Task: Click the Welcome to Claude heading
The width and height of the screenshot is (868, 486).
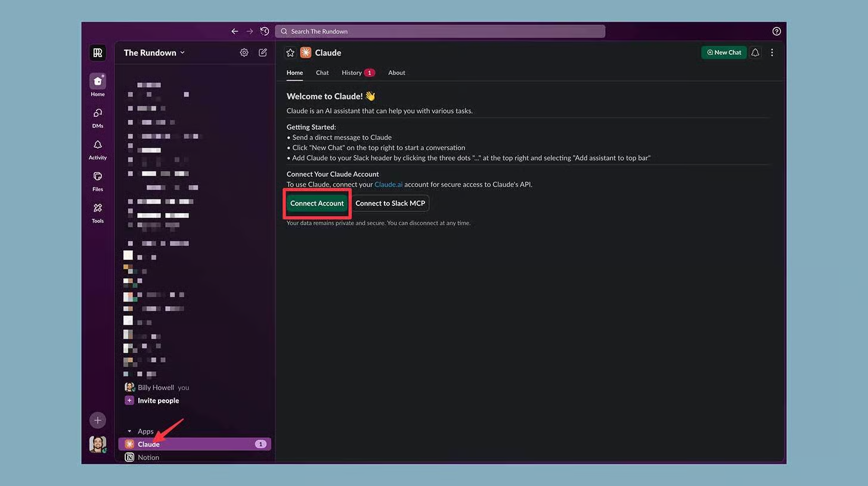Action: [331, 96]
